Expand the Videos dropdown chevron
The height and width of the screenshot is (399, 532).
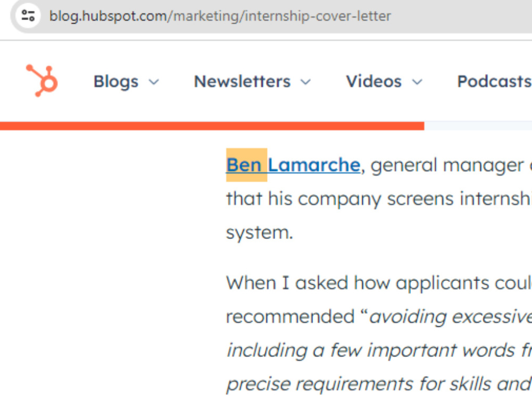pyautogui.click(x=417, y=82)
